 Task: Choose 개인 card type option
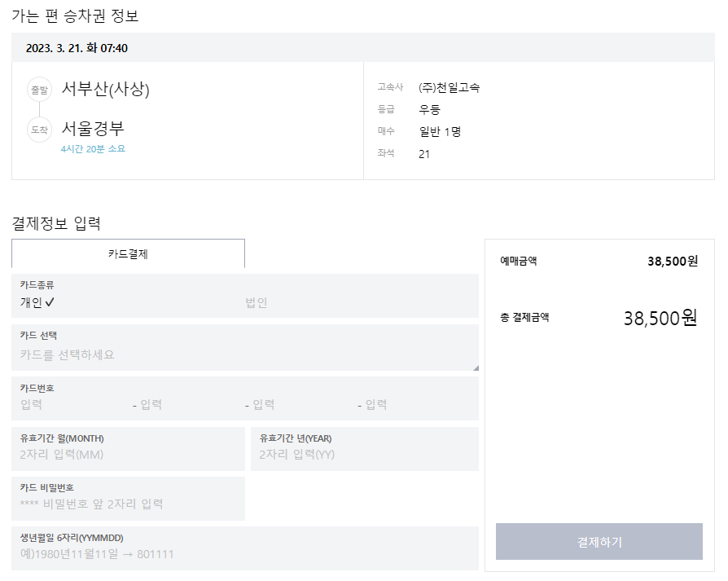(x=37, y=302)
